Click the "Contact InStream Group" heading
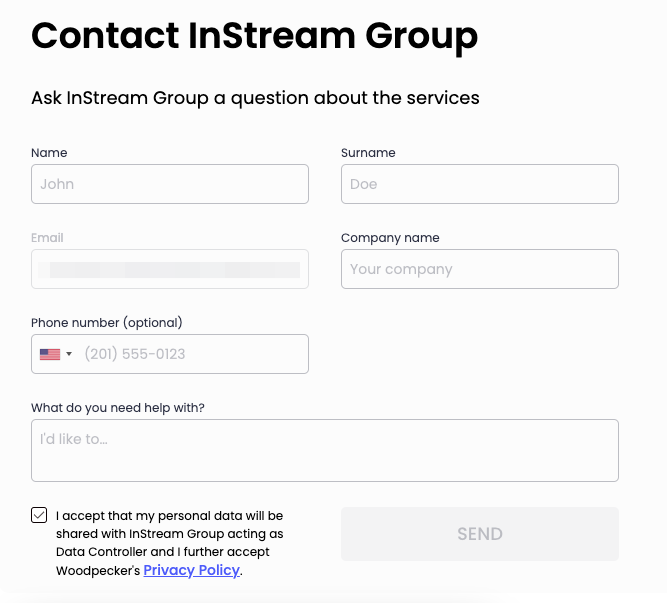667x603 pixels. point(254,36)
